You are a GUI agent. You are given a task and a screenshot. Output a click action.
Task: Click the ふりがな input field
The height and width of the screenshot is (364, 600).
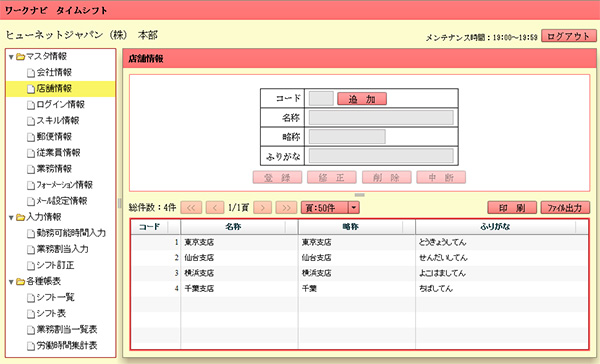pyautogui.click(x=381, y=156)
